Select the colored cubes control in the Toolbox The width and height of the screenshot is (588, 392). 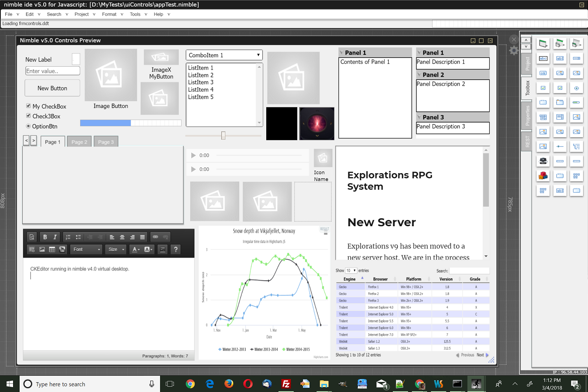tap(543, 176)
